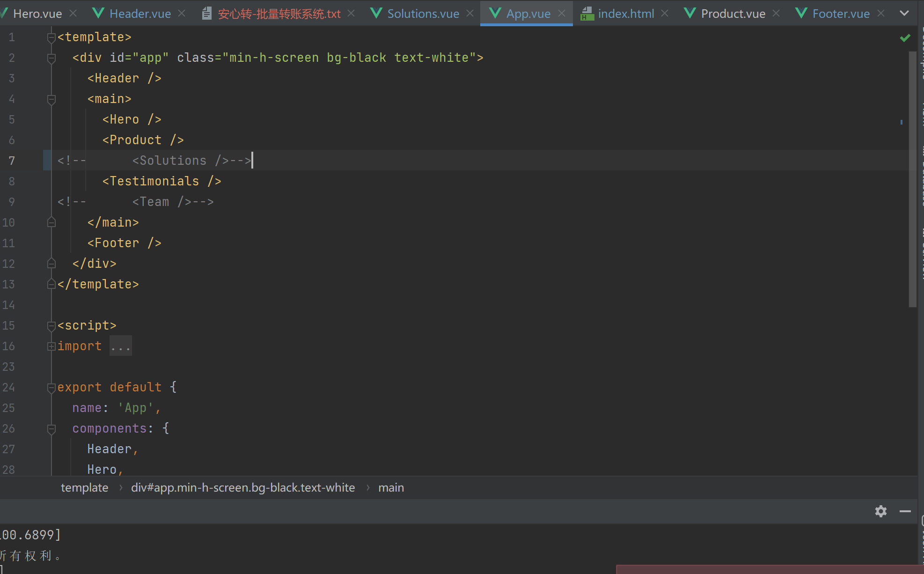Close the Header.vue tab
The image size is (924, 574).
pyautogui.click(x=182, y=14)
